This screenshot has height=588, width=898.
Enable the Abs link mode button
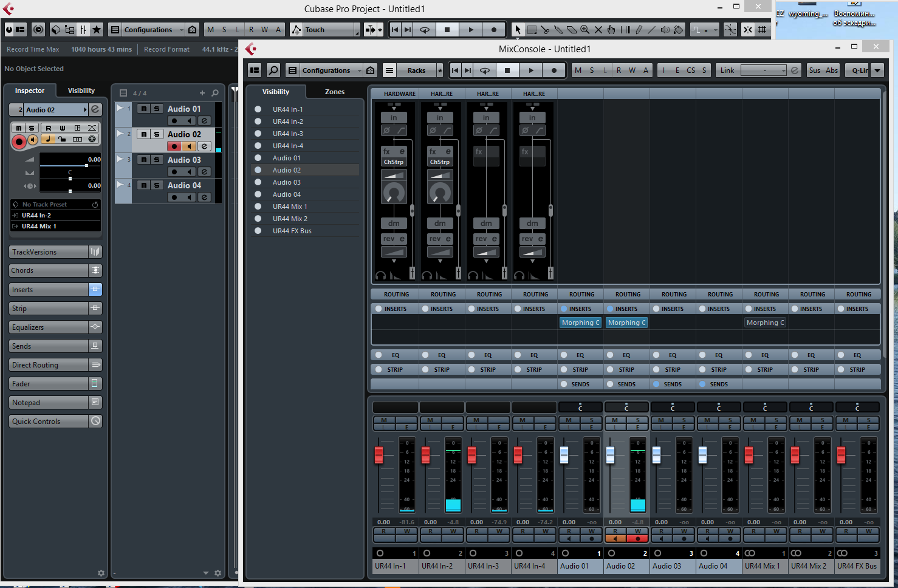click(x=832, y=70)
